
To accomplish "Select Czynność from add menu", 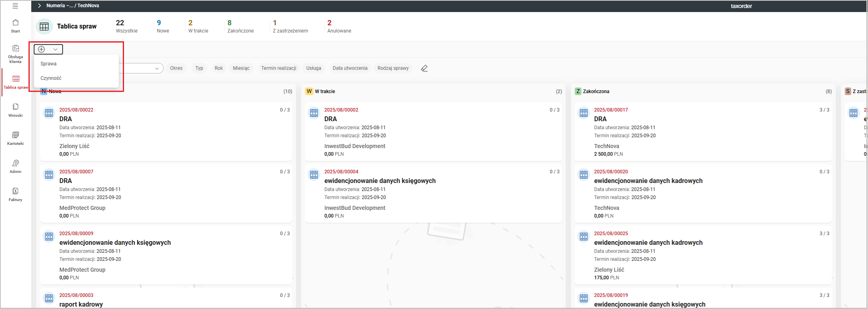I will [51, 78].
